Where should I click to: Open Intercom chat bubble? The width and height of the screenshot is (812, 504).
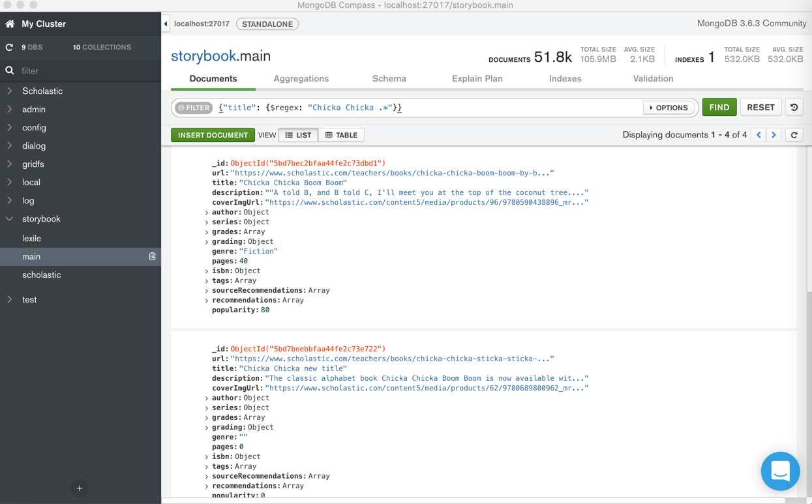(780, 471)
